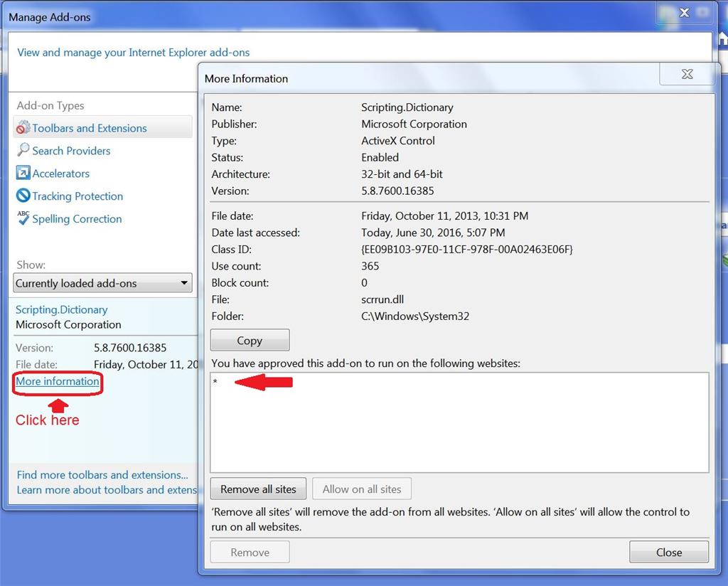728x586 pixels.
Task: Select Spelling Correction add-on type
Action: pos(77,219)
